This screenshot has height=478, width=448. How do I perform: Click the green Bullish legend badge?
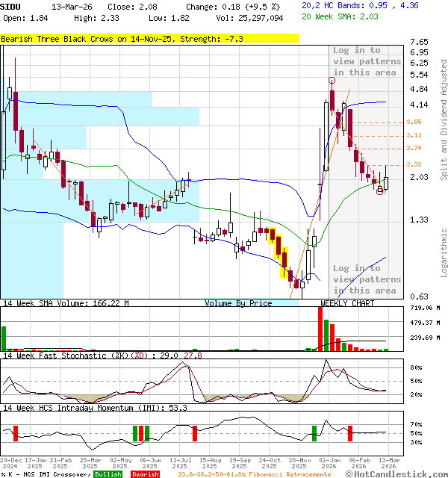108,474
